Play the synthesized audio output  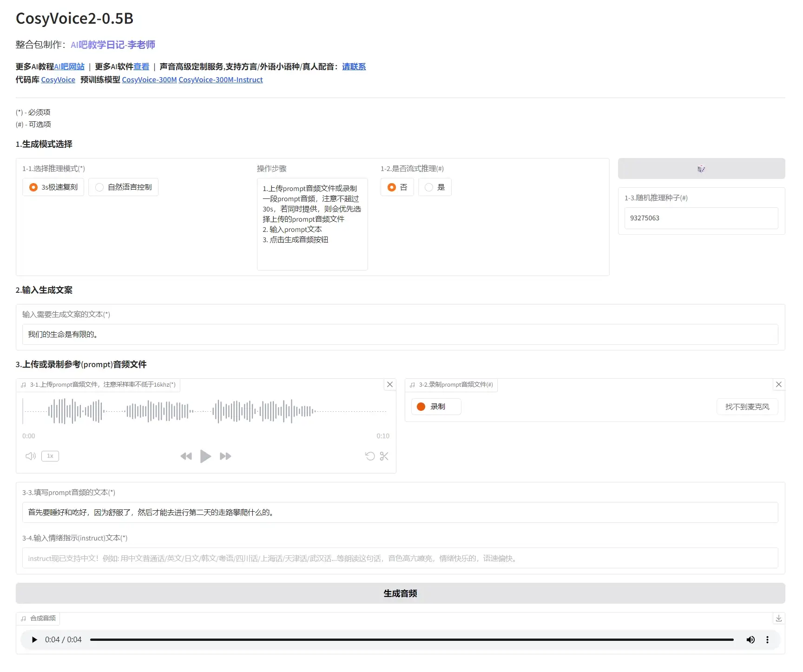coord(34,639)
